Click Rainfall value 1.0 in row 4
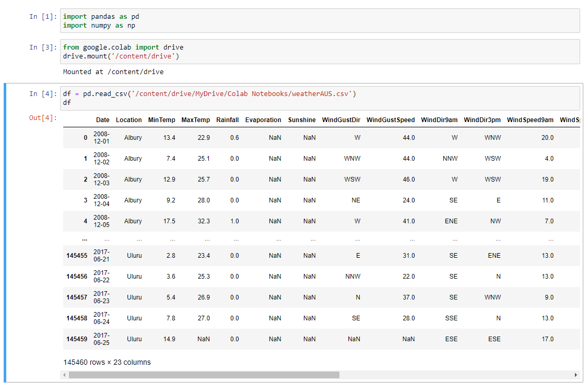The image size is (588, 383). [x=235, y=221]
